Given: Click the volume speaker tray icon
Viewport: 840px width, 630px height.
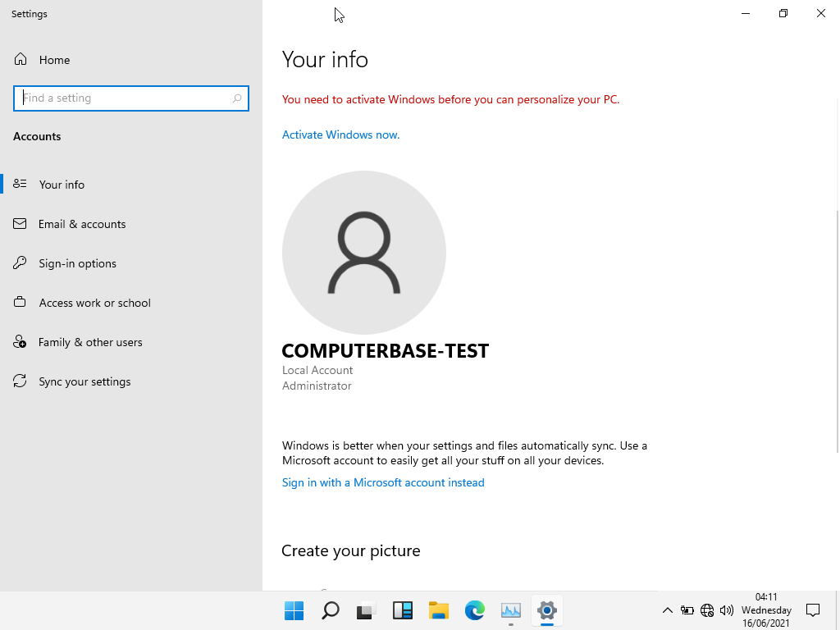Looking at the screenshot, I should [727, 610].
